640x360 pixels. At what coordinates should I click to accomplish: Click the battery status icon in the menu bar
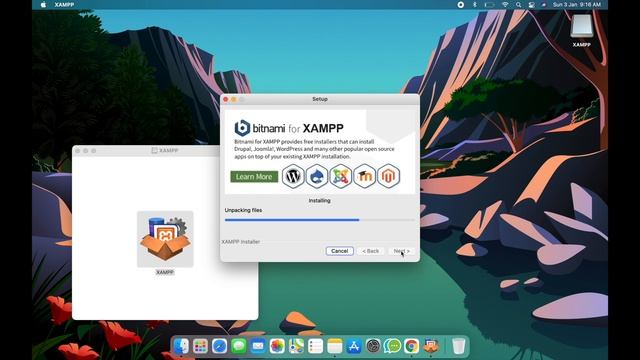tap(489, 4)
